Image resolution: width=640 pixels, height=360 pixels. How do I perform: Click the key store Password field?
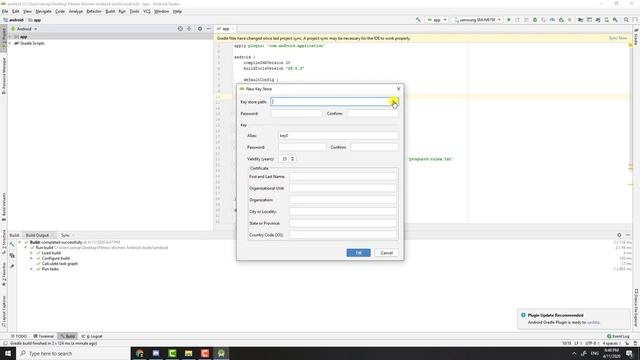pyautogui.click(x=297, y=113)
